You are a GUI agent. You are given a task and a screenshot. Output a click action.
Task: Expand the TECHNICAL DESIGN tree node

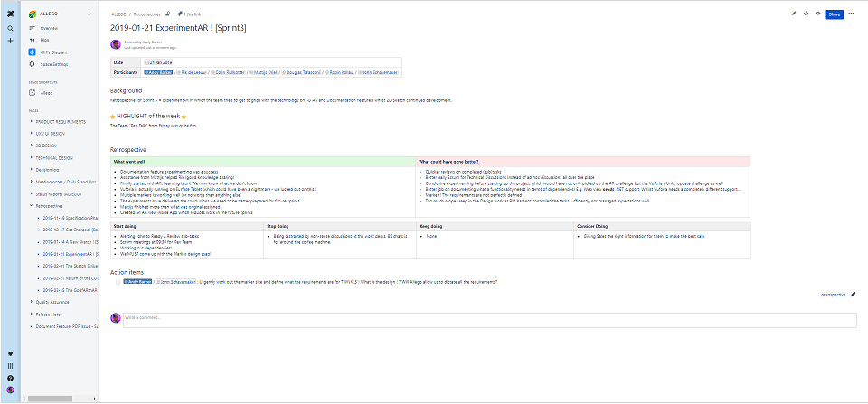tap(31, 158)
